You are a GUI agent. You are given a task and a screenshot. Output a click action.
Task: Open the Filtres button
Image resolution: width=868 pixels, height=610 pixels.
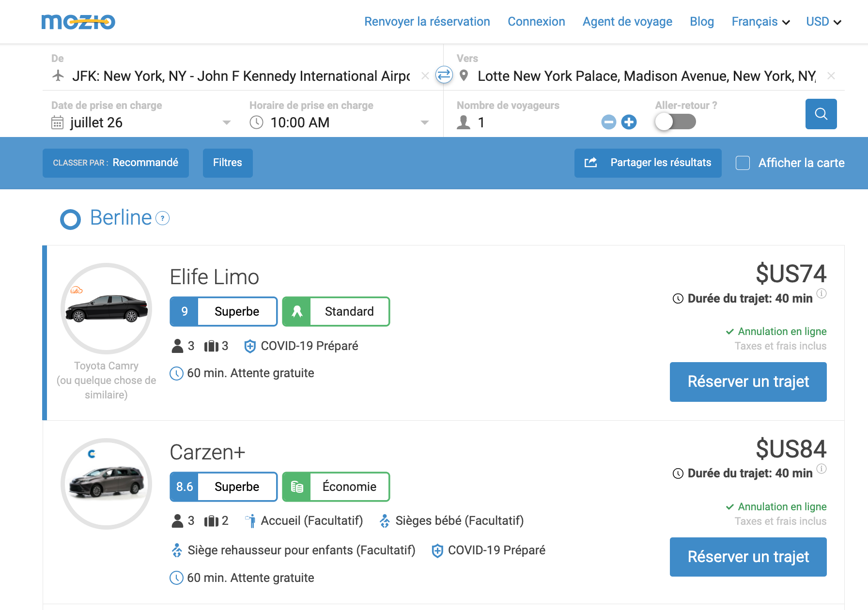point(228,163)
